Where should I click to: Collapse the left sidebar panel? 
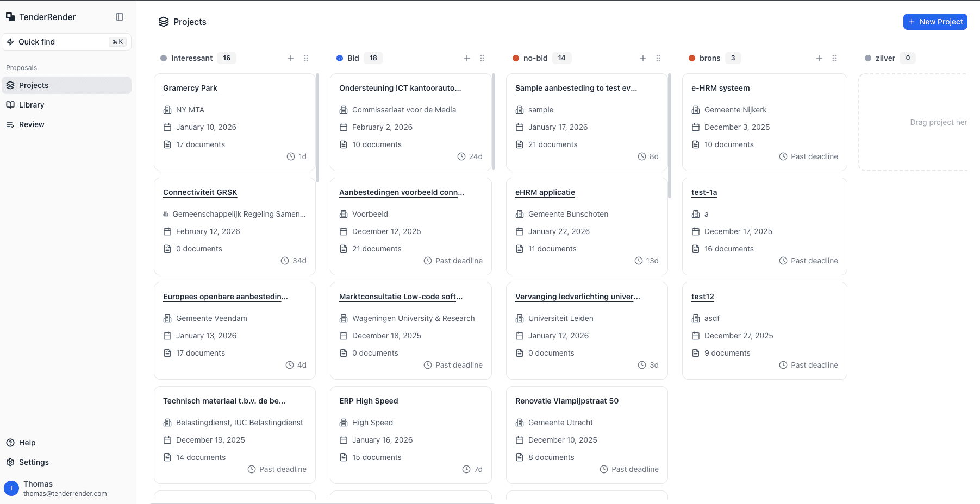click(119, 17)
